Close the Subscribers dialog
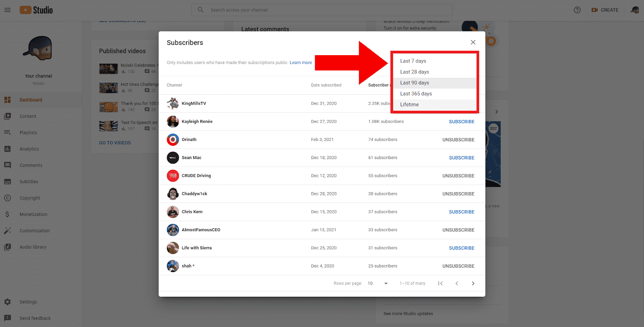This screenshot has width=644, height=327. click(x=473, y=42)
